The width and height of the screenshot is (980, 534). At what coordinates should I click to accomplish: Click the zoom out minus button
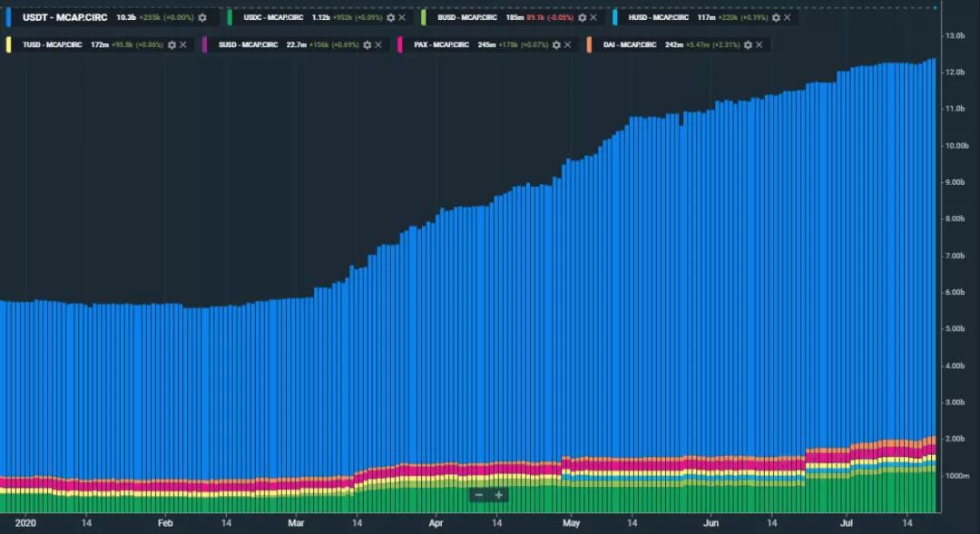pyautogui.click(x=478, y=495)
